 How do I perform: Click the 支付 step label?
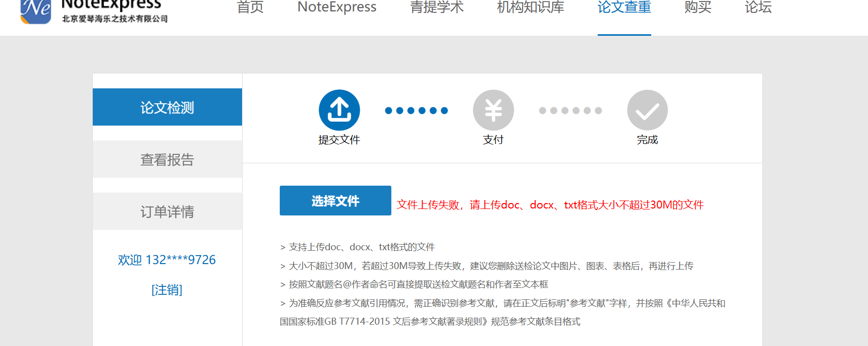pos(494,140)
